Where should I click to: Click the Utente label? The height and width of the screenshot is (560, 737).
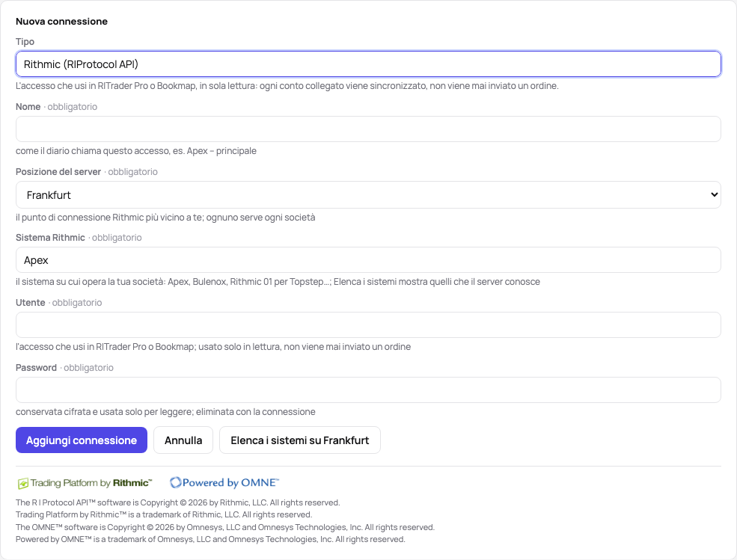[x=31, y=303]
